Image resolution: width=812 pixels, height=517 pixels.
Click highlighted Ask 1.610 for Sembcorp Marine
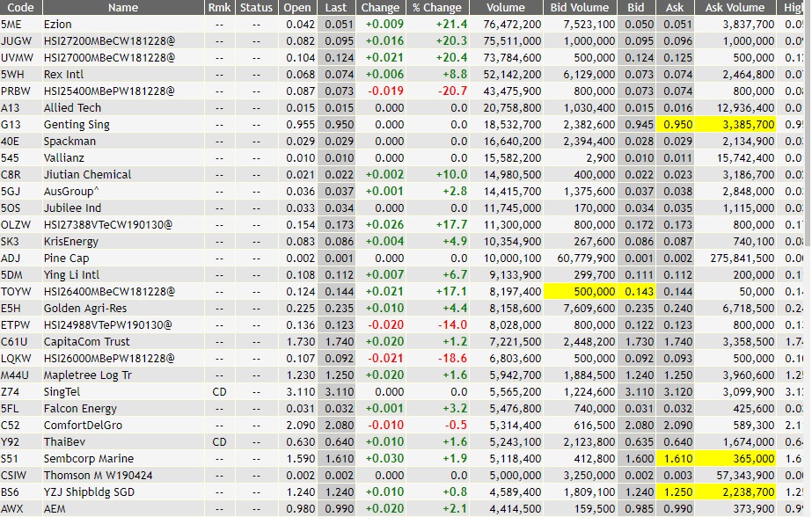click(674, 458)
